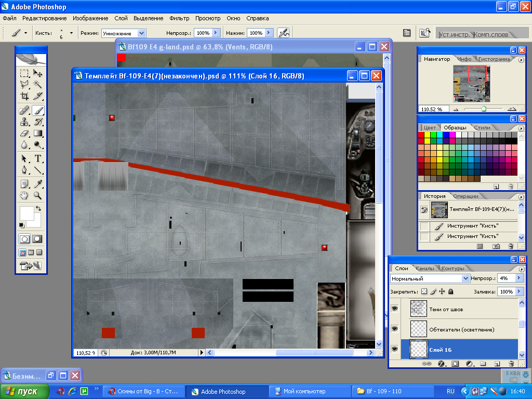Pick the Clone Stamp tool

click(x=24, y=122)
